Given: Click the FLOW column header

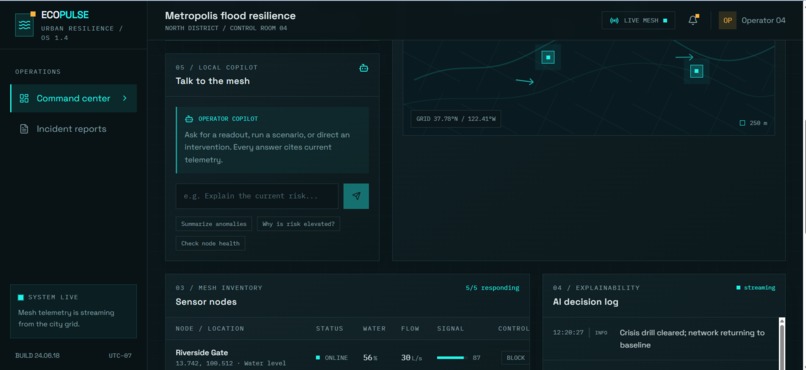Looking at the screenshot, I should point(410,328).
